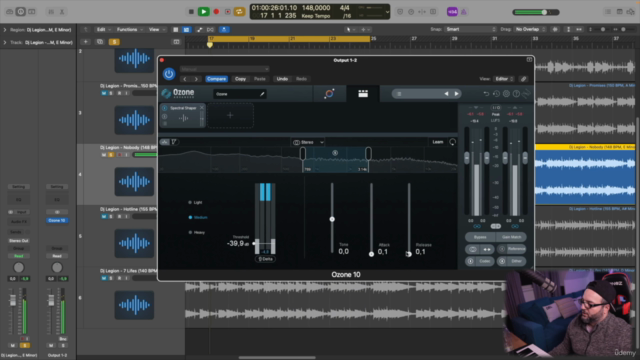Open the Ozone settings gear icon

[x=506, y=94]
